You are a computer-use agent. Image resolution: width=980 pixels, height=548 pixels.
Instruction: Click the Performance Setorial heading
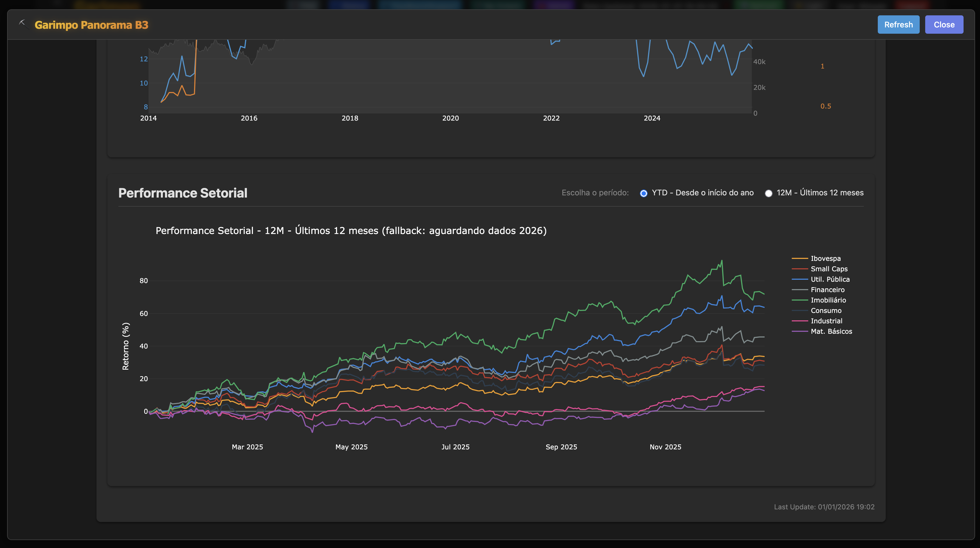pos(183,193)
